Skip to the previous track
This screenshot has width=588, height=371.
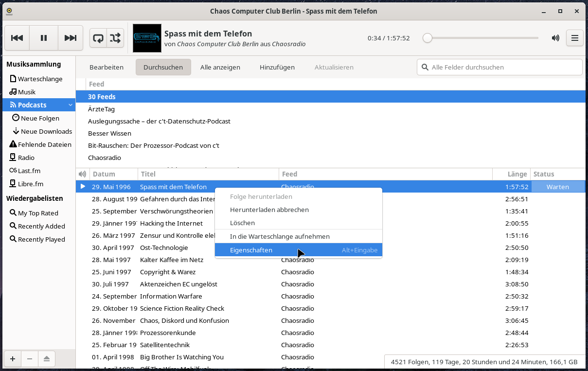(x=17, y=38)
